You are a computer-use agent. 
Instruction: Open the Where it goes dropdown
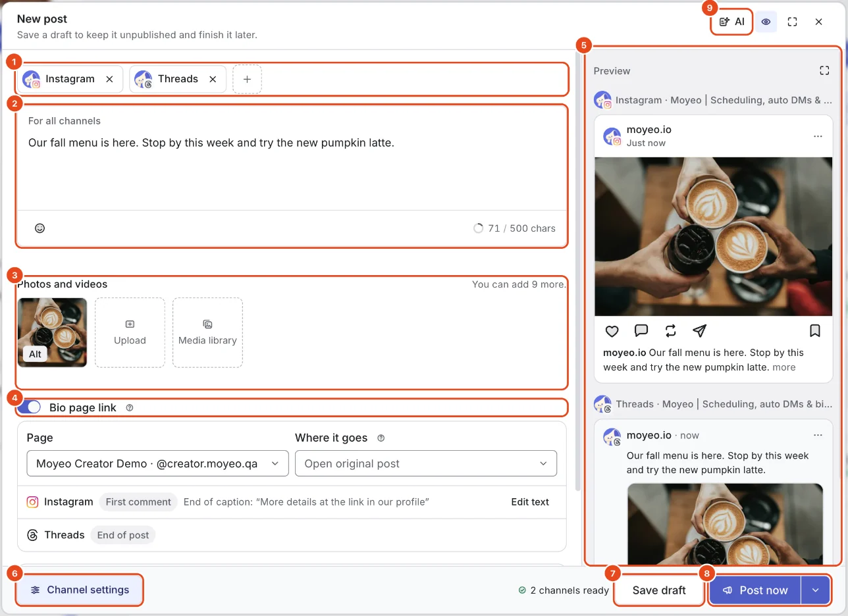pos(426,463)
